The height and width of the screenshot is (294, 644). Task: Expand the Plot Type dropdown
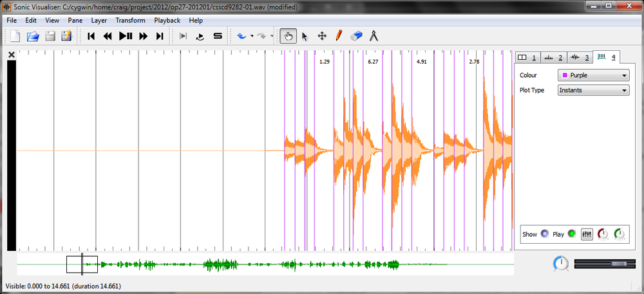[593, 90]
